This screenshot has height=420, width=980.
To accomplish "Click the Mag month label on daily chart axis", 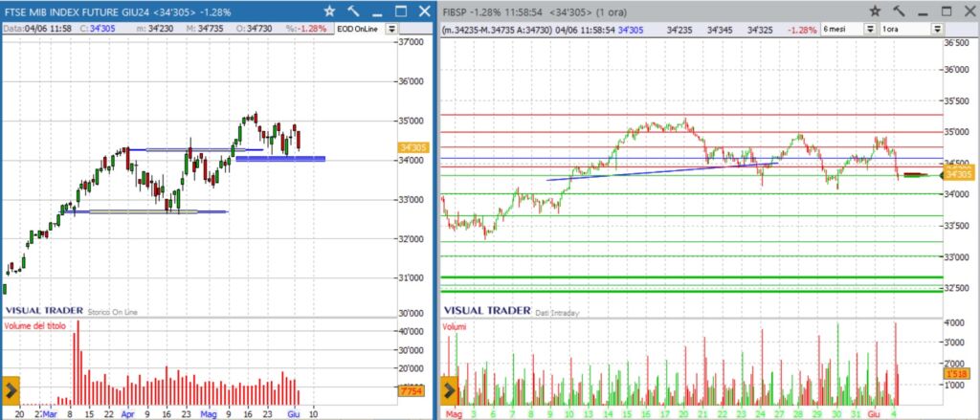I will click(208, 413).
